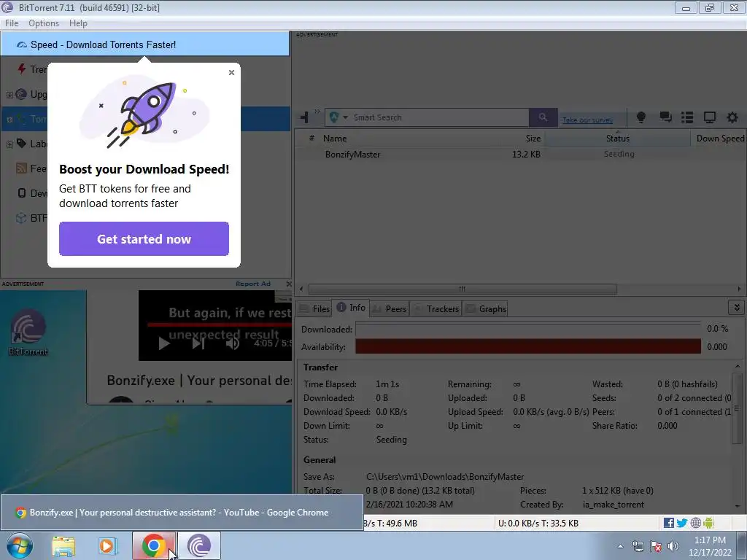Switch to the Info tab
The height and width of the screenshot is (560, 747).
[x=351, y=308]
